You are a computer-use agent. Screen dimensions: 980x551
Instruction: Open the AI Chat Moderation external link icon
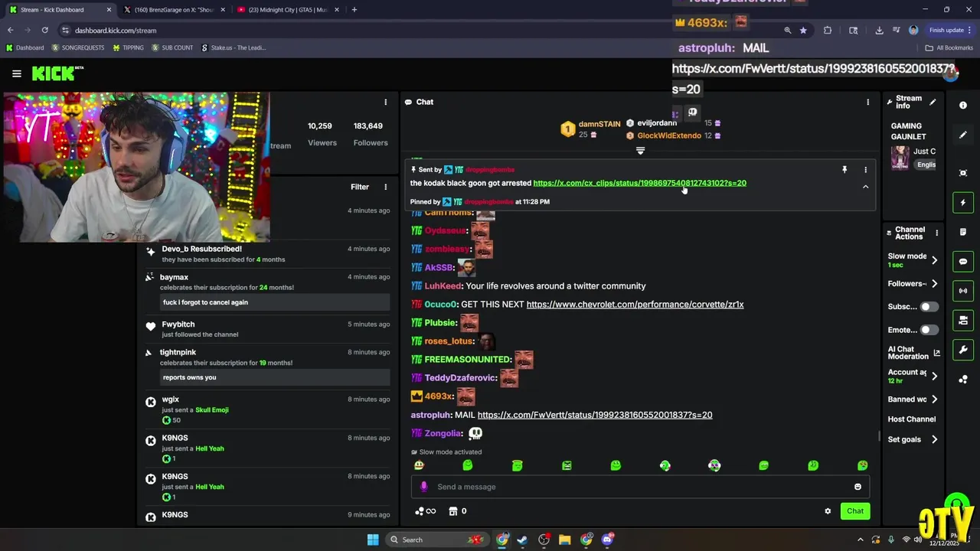tap(936, 353)
